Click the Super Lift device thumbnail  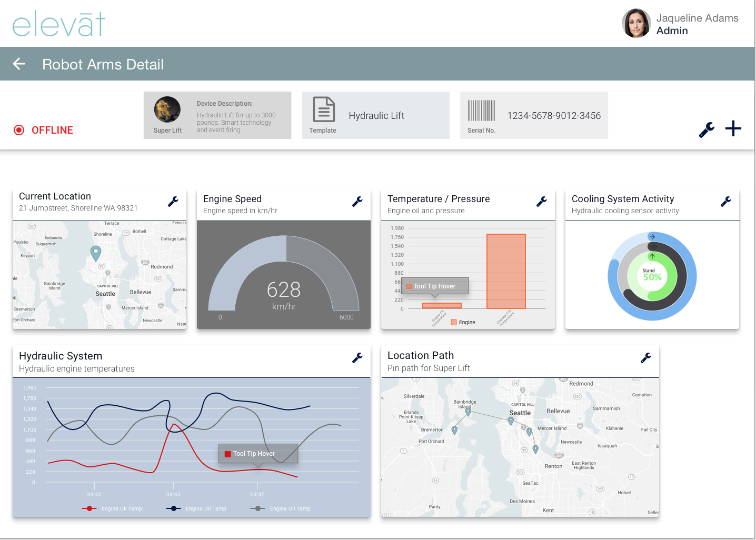coord(167,110)
